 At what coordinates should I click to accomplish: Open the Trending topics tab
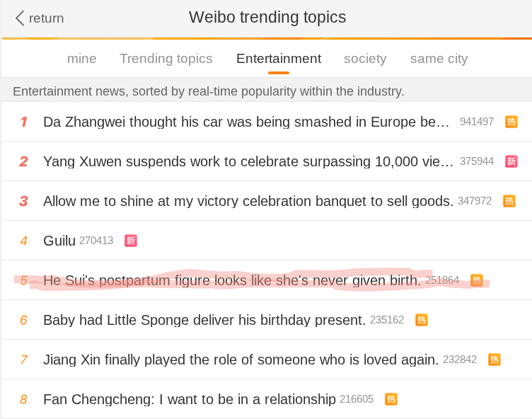[166, 59]
